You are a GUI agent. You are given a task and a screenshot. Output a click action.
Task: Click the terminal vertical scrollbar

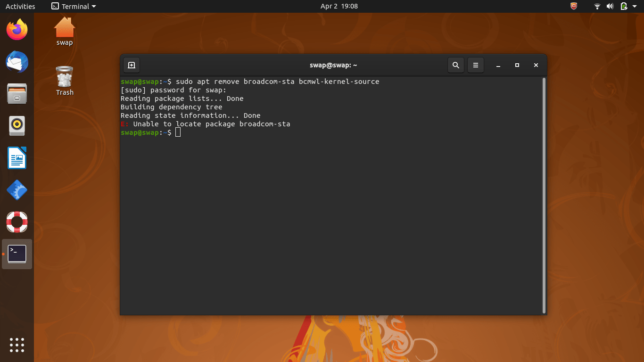[x=544, y=195]
